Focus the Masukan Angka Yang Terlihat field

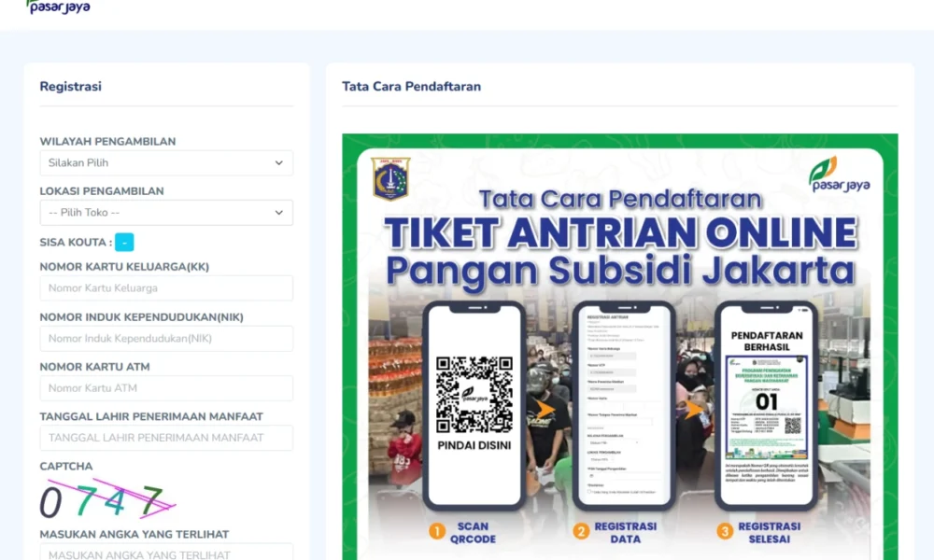(166, 553)
